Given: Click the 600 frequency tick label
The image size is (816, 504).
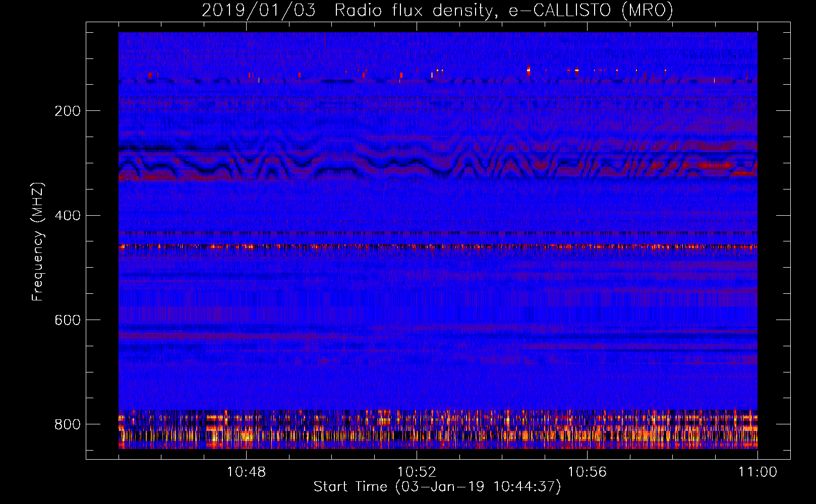Looking at the screenshot, I should 68,320.
